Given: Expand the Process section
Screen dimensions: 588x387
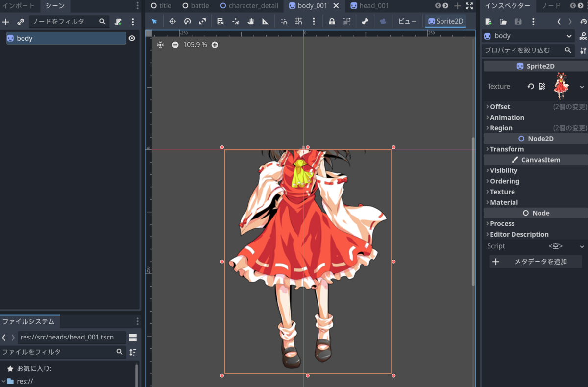Looking at the screenshot, I should pos(535,224).
